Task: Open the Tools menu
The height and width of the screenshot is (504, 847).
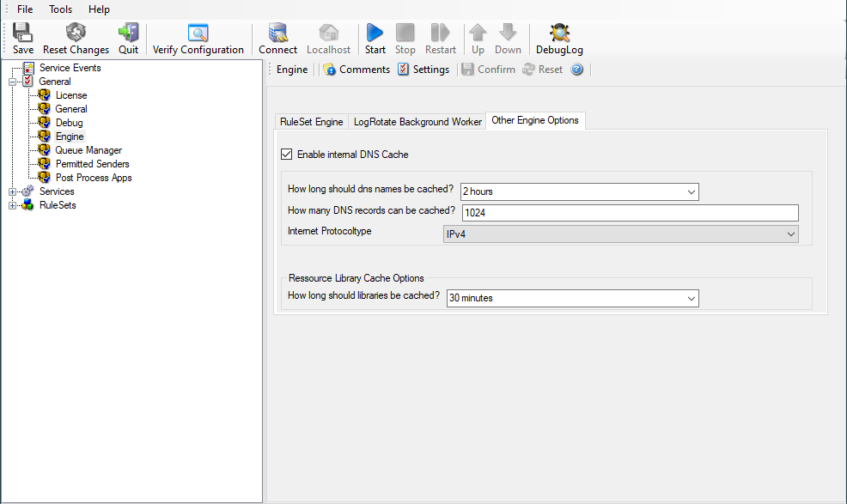Action: click(x=60, y=9)
